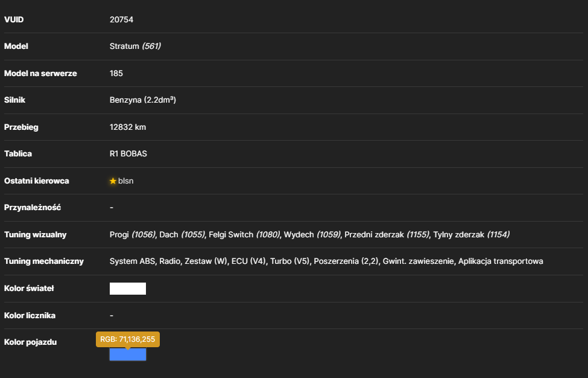Click the System ABS tuning entry
This screenshot has width=588, height=378.
[x=132, y=261]
